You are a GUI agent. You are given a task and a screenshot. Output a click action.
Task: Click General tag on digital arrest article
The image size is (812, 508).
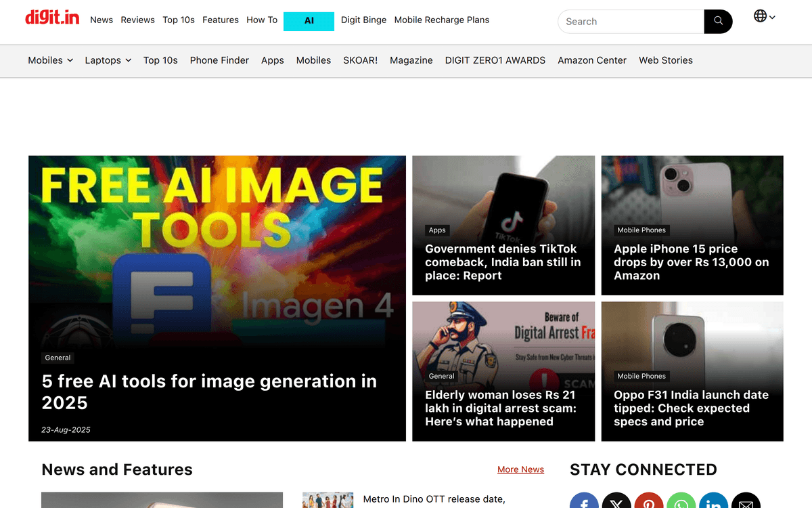(x=441, y=376)
